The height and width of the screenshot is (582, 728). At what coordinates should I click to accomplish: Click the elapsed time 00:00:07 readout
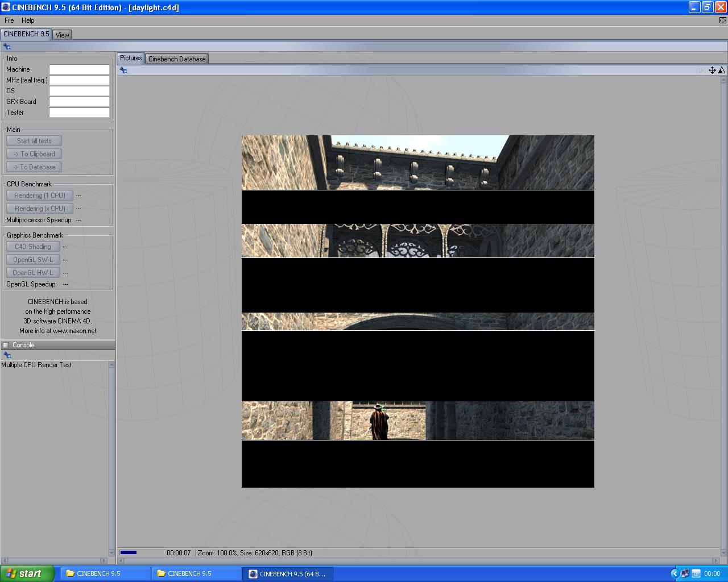(x=179, y=552)
